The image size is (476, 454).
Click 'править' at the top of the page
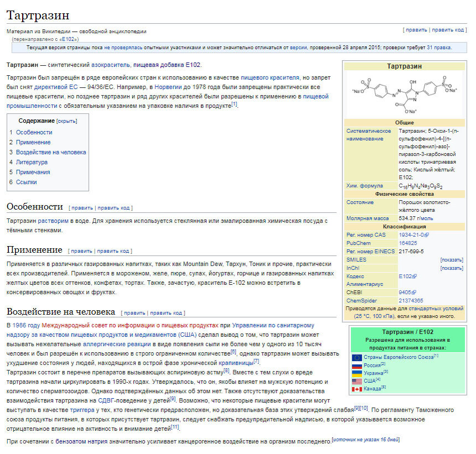click(416, 30)
